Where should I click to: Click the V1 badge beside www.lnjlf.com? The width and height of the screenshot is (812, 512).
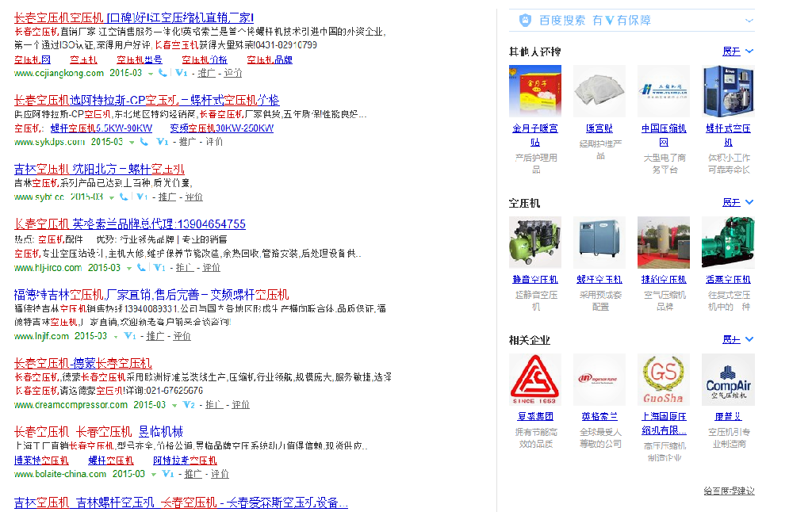coord(129,336)
